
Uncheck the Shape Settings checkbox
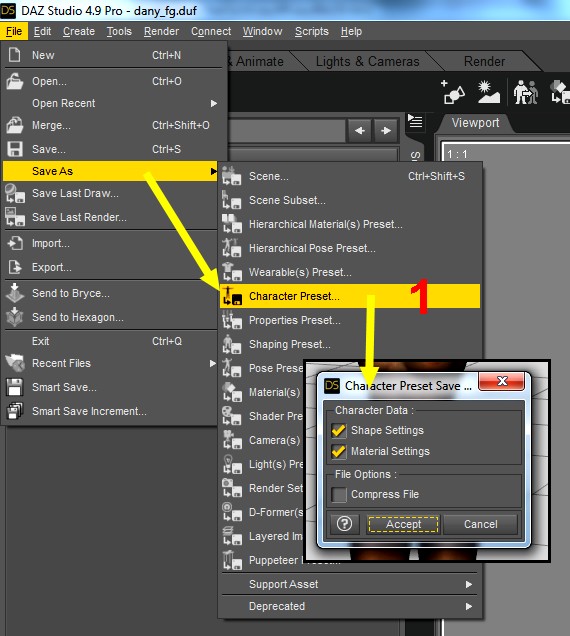[339, 430]
